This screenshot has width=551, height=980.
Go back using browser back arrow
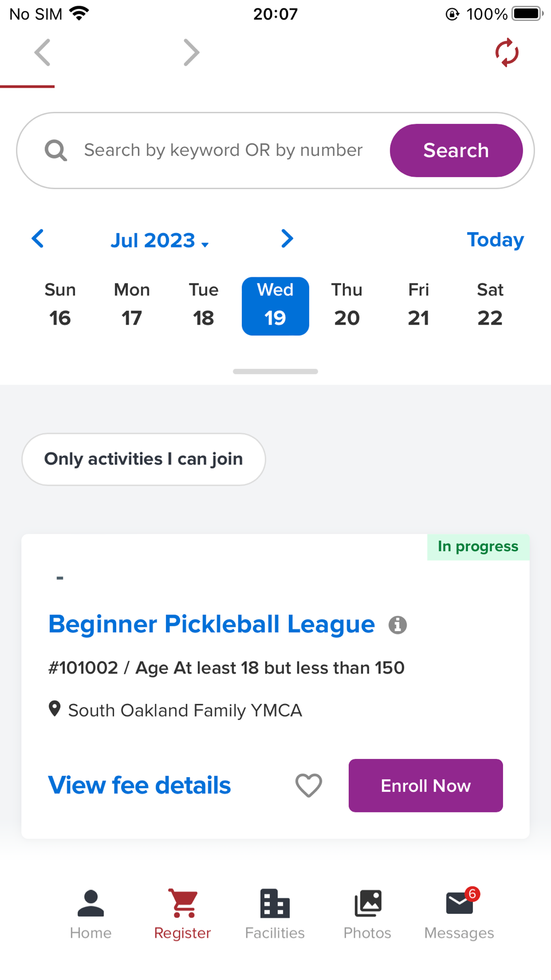point(42,53)
